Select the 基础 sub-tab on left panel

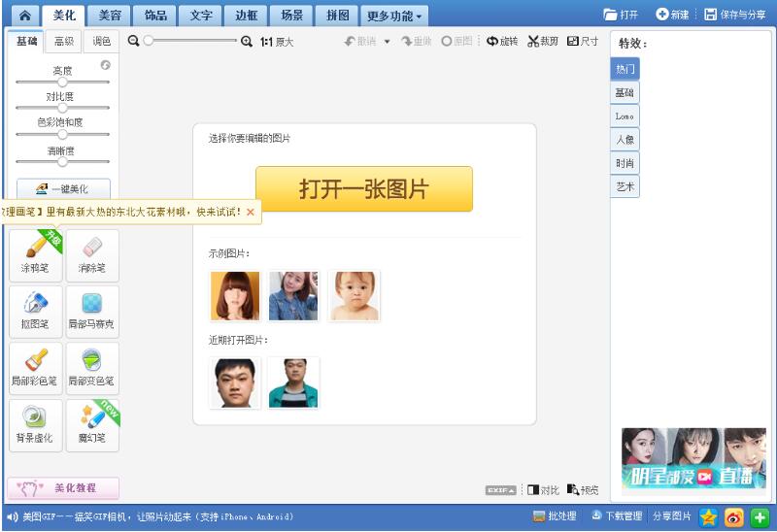(26, 41)
